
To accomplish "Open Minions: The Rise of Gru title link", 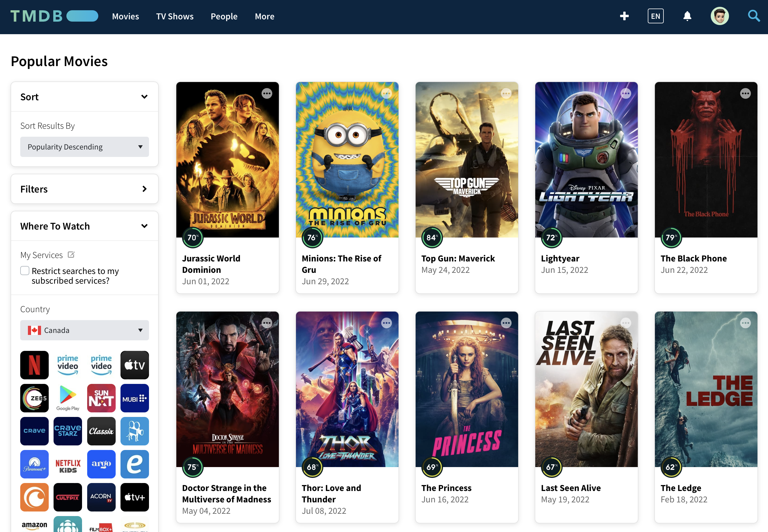I will pyautogui.click(x=341, y=264).
